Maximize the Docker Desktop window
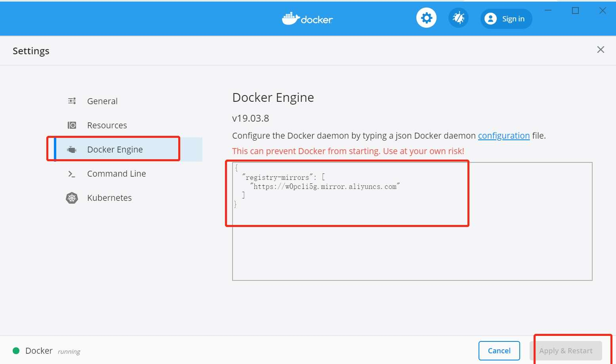Screen dimensions: 616x364 [576, 11]
